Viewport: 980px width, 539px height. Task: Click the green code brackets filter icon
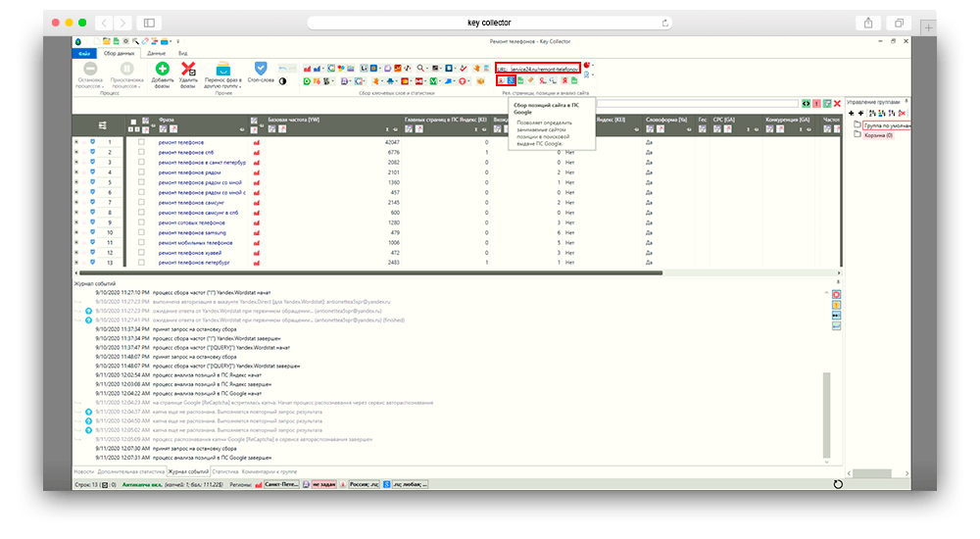(x=807, y=103)
